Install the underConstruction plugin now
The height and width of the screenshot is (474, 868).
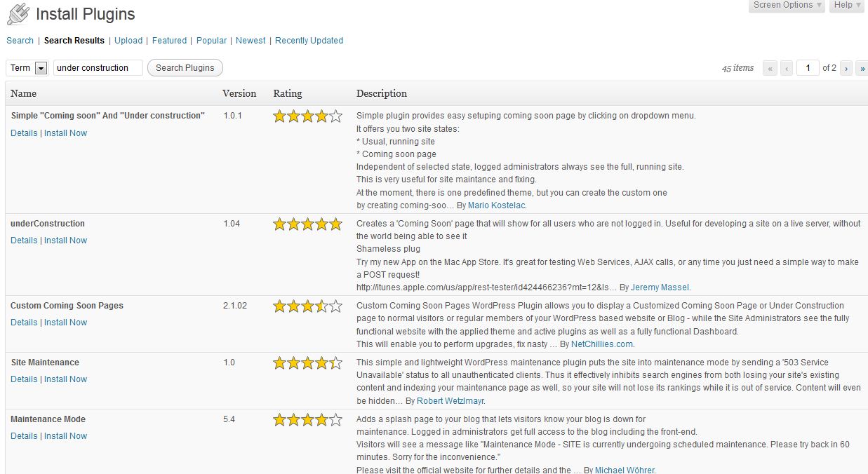(x=65, y=241)
